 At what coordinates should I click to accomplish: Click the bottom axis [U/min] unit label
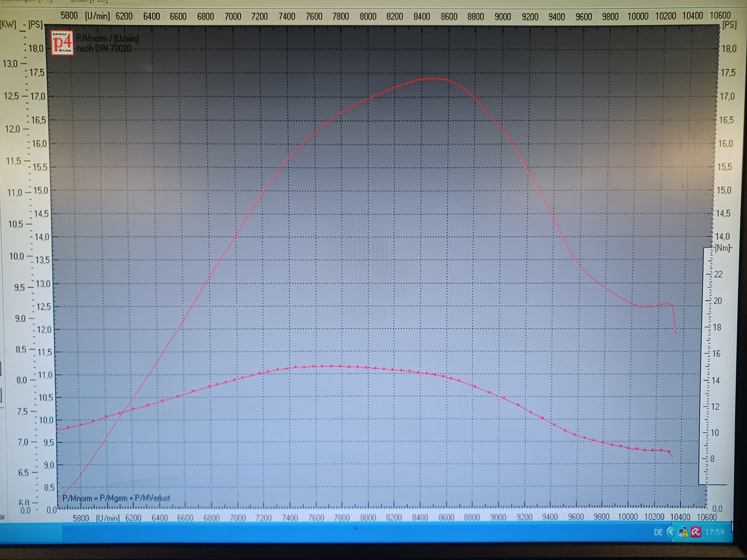pos(108,518)
